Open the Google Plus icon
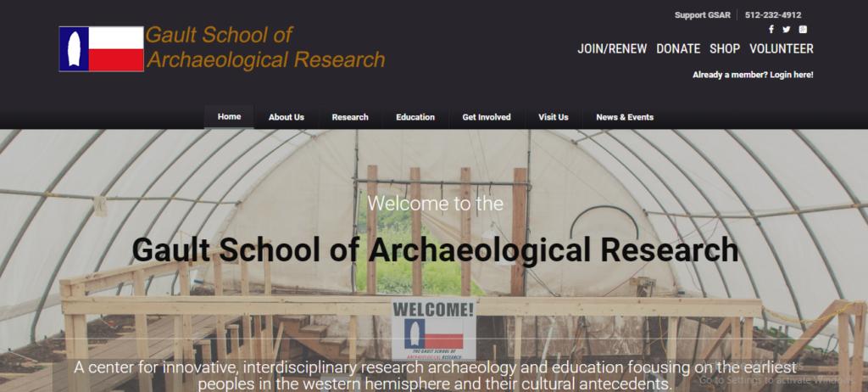 pos(803,30)
